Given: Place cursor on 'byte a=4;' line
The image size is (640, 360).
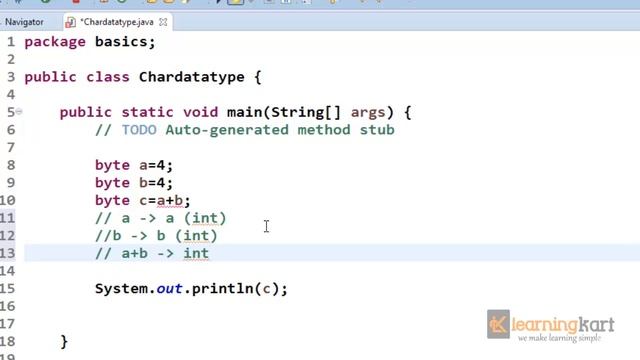Looking at the screenshot, I should [134, 165].
